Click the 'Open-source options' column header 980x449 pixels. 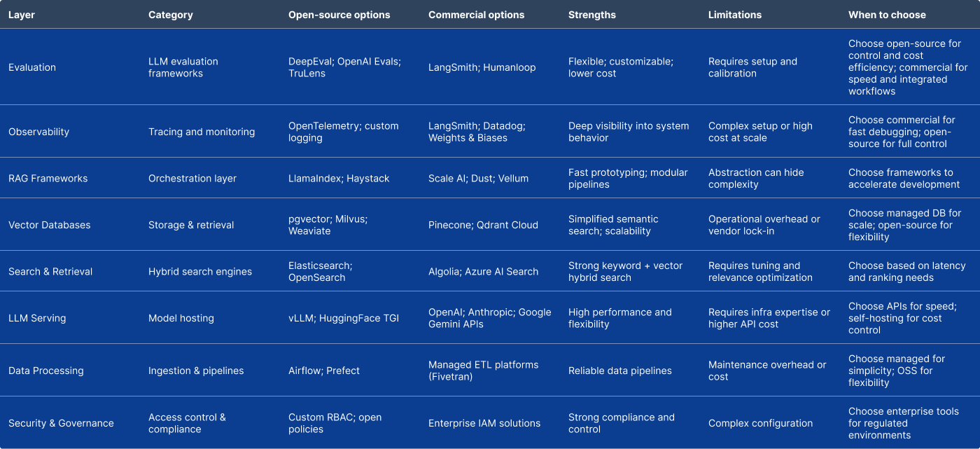tap(339, 14)
